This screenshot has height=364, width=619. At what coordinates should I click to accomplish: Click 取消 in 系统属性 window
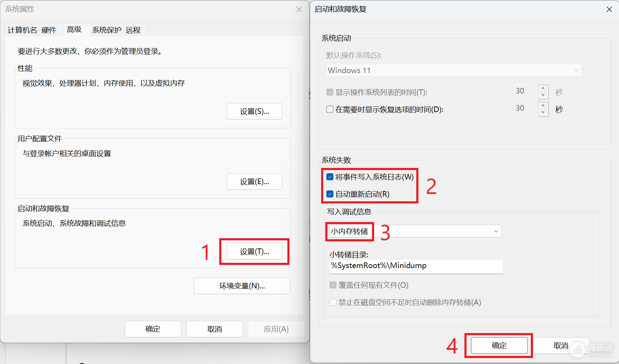coord(215,329)
